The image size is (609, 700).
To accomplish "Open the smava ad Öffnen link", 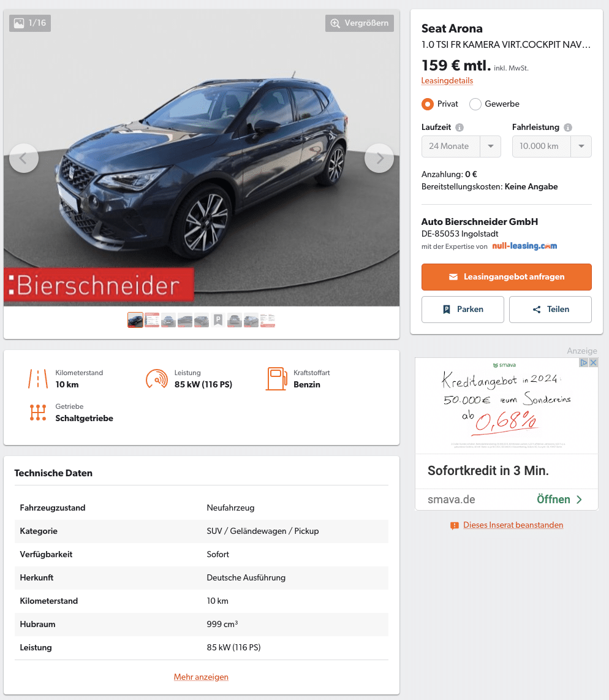I will [559, 500].
